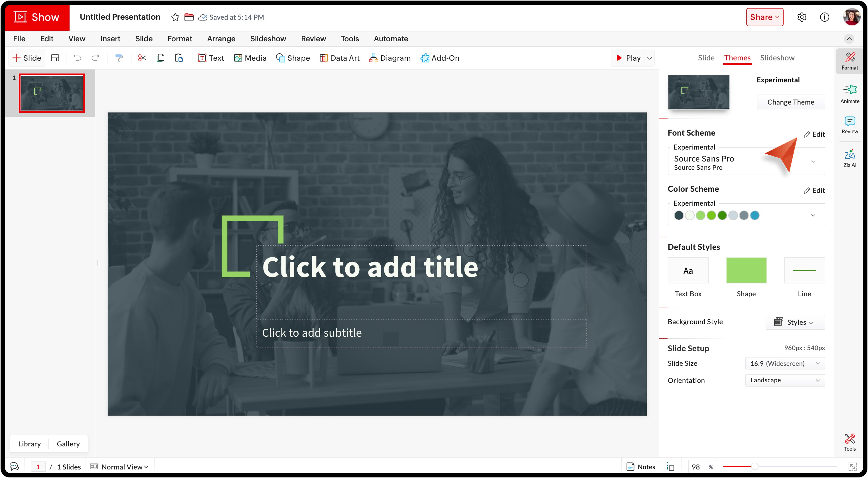868x478 pixels.
Task: Mark presentation as favorite star
Action: tap(175, 17)
